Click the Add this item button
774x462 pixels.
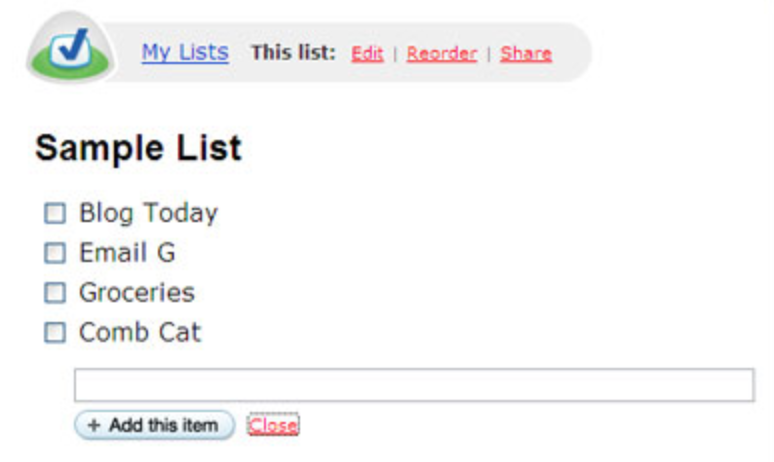155,425
